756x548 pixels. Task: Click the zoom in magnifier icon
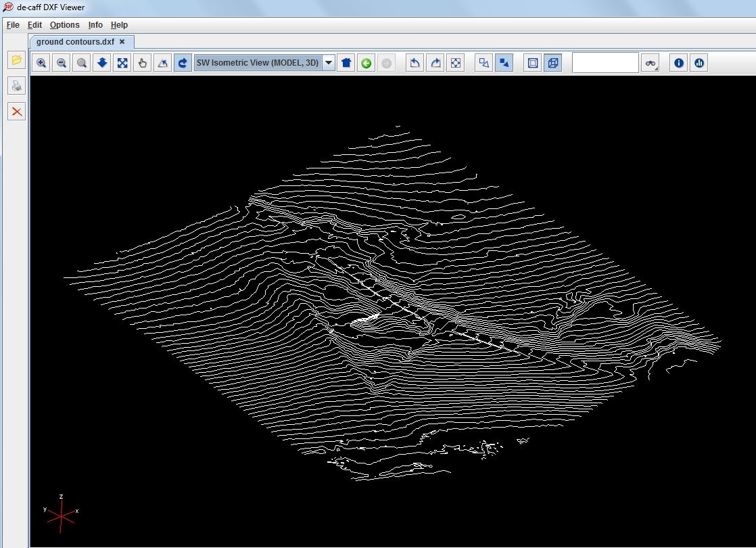41,63
